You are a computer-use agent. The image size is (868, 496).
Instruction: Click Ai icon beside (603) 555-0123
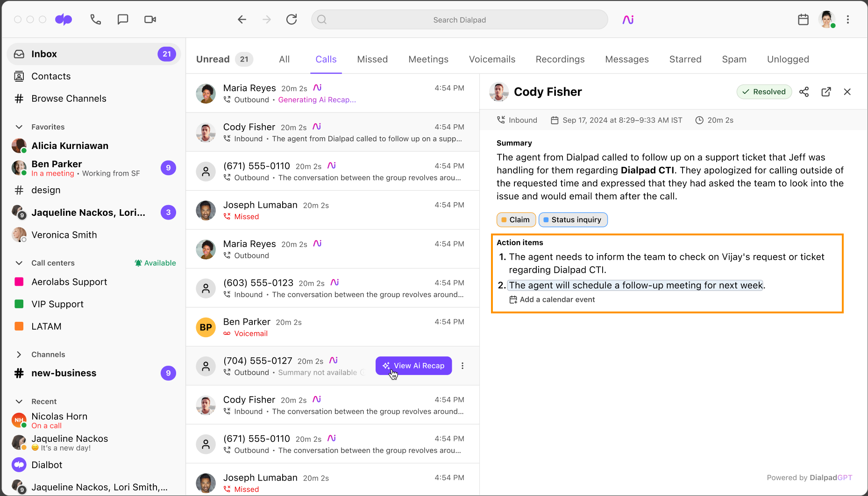(334, 283)
